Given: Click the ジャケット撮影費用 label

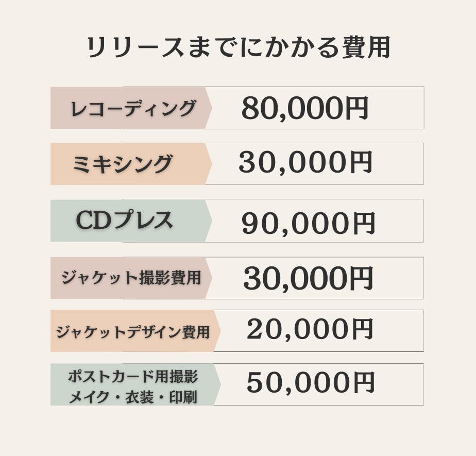Looking at the screenshot, I should [x=130, y=278].
